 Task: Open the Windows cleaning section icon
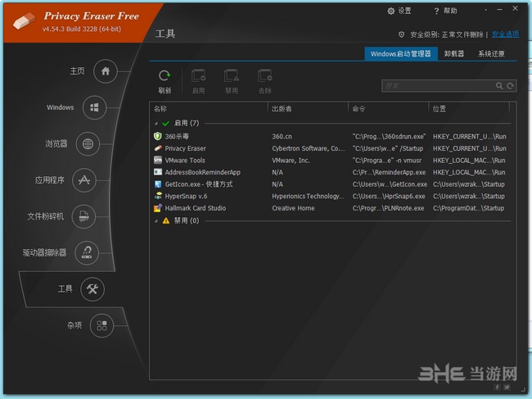click(94, 107)
